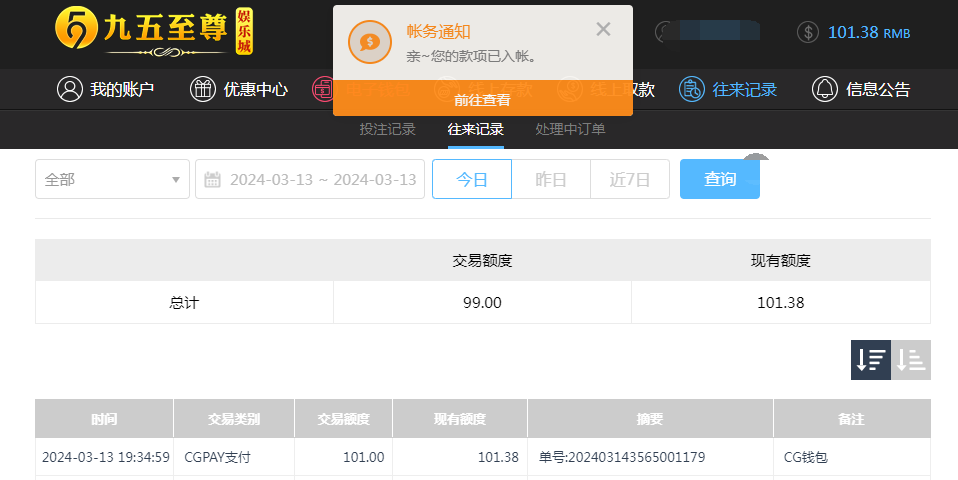Open 优惠中心 promotions page
This screenshot has height=480, width=958.
coord(238,89)
